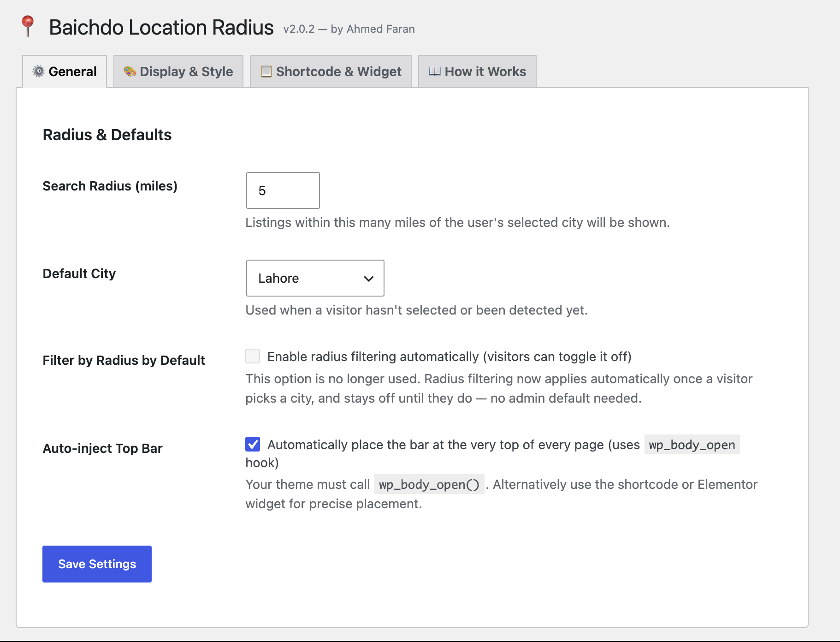
Task: Click the Save Settings button
Action: pos(97,564)
